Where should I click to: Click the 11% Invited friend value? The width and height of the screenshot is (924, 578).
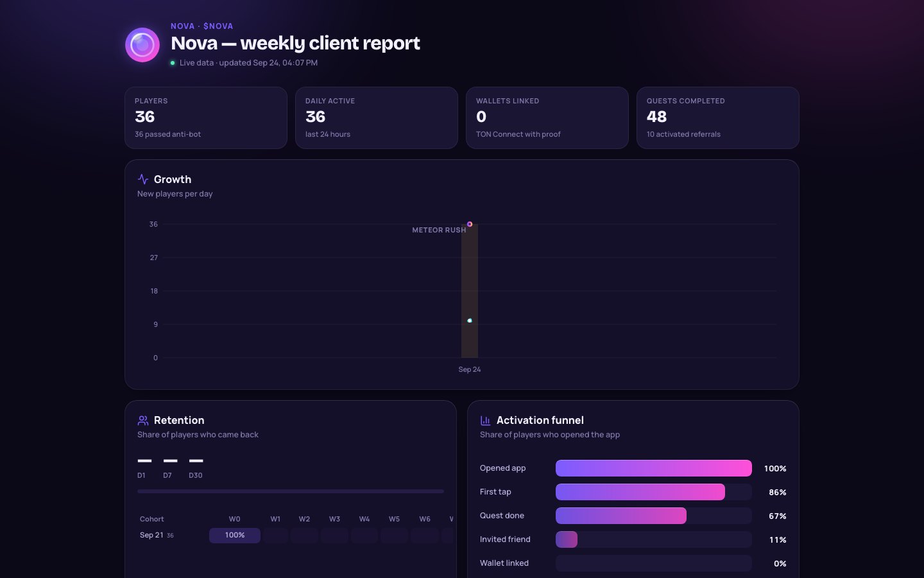click(778, 540)
